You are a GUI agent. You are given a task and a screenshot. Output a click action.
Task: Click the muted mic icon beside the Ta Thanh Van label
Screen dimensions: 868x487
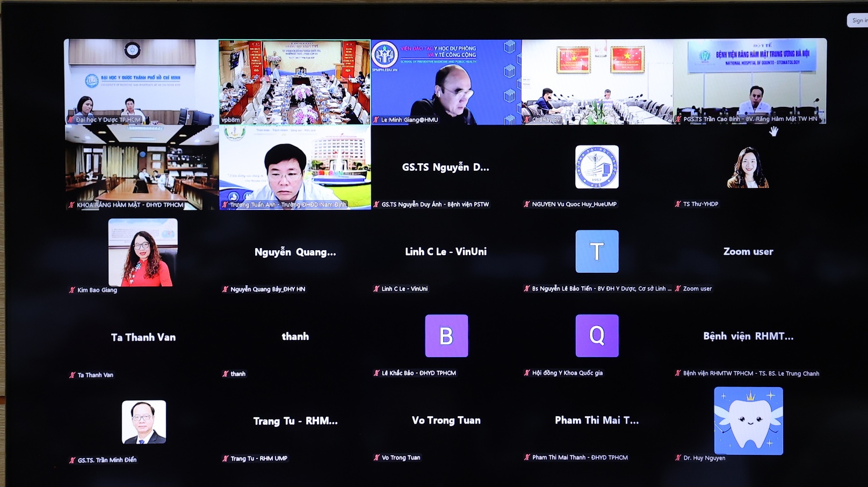pyautogui.click(x=72, y=375)
